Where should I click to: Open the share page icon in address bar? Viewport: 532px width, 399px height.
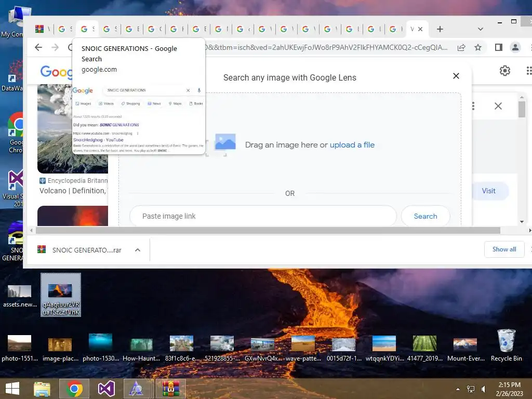tap(461, 47)
